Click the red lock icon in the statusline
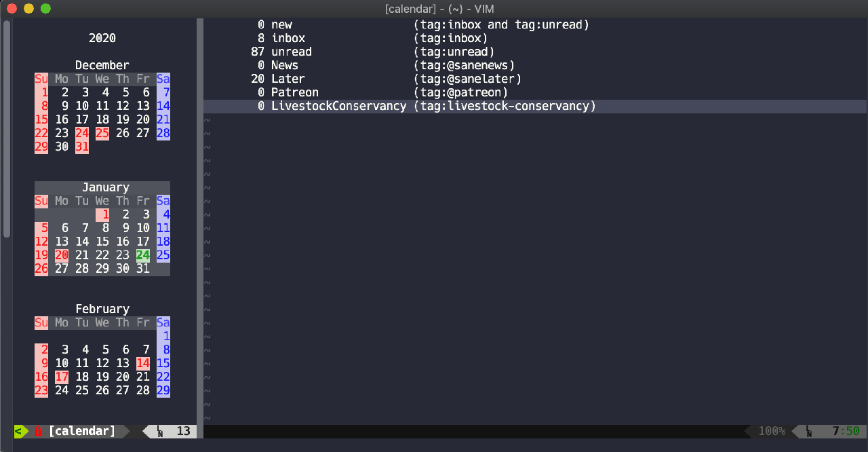 [39, 431]
